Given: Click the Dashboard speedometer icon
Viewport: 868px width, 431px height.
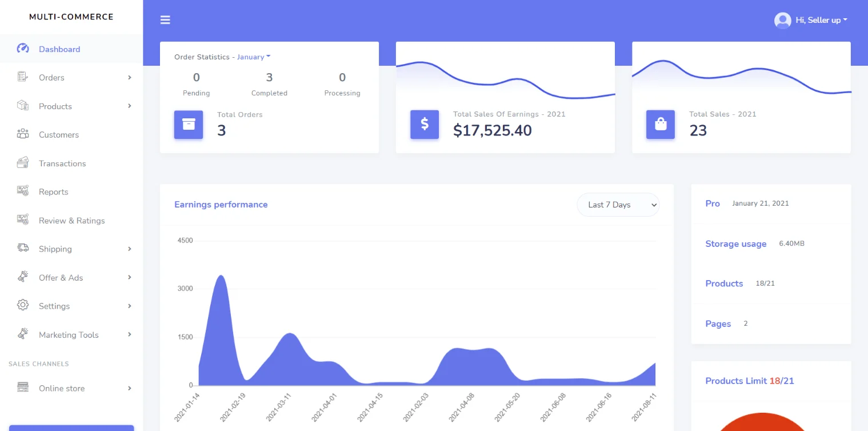Looking at the screenshot, I should (x=23, y=49).
